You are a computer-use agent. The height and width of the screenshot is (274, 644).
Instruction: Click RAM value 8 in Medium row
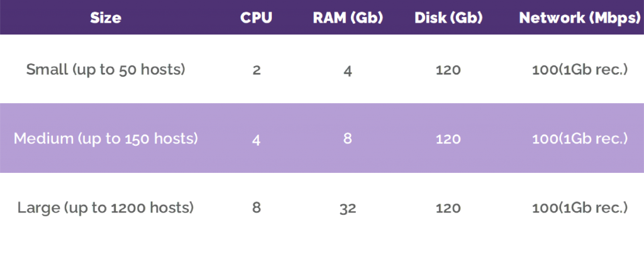(348, 138)
